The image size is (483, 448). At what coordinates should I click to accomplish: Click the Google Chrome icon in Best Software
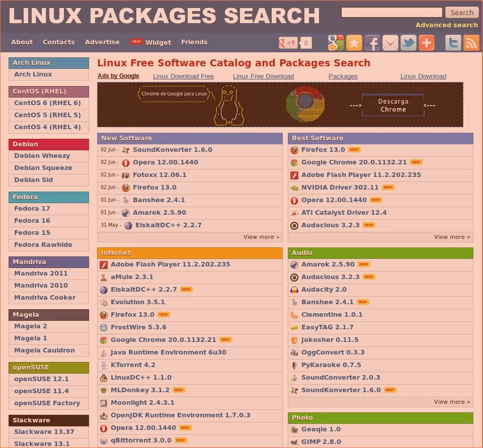(x=294, y=162)
